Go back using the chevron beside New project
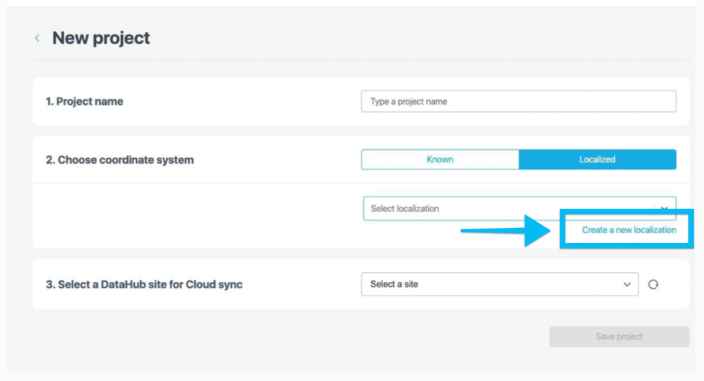This screenshot has height=381, width=704. click(x=37, y=38)
